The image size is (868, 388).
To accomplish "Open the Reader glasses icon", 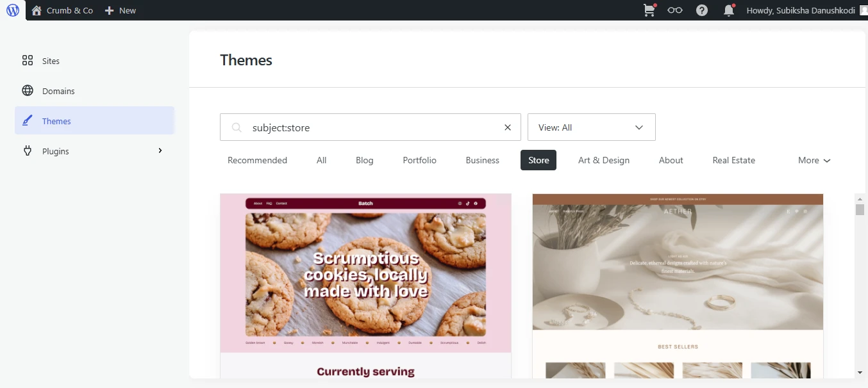I will [x=674, y=10].
